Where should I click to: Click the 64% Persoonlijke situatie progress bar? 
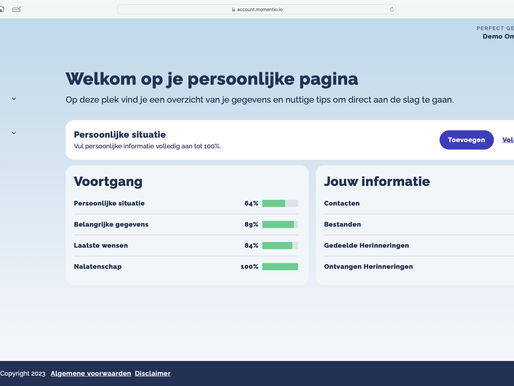[280, 203]
